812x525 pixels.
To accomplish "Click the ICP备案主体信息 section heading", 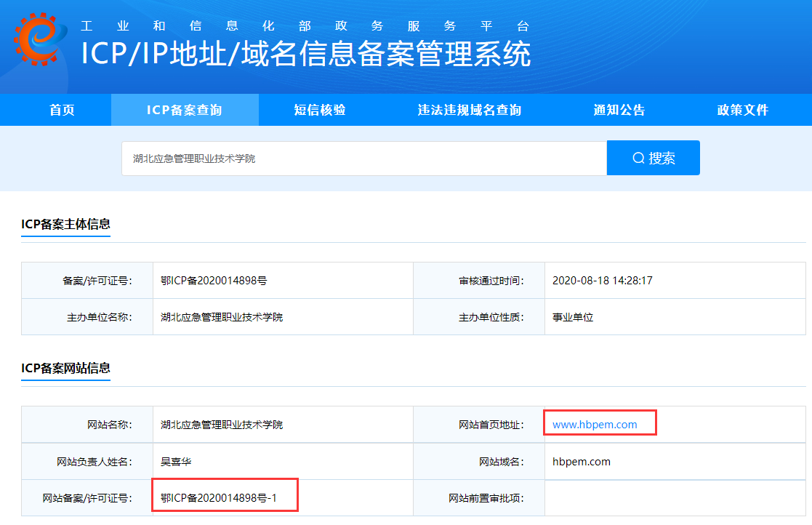I will pyautogui.click(x=65, y=224).
